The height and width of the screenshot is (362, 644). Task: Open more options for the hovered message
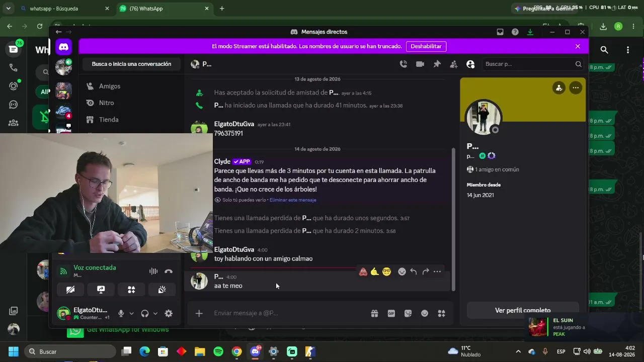pos(437,271)
